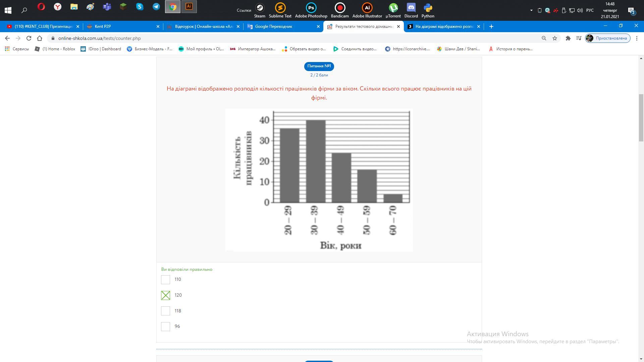The height and width of the screenshot is (362, 644).
Task: Click the Питання №1 badge button
Action: 319,66
